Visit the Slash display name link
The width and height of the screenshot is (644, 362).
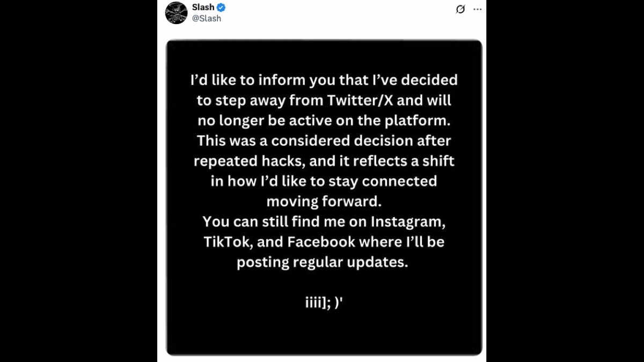pyautogui.click(x=203, y=8)
